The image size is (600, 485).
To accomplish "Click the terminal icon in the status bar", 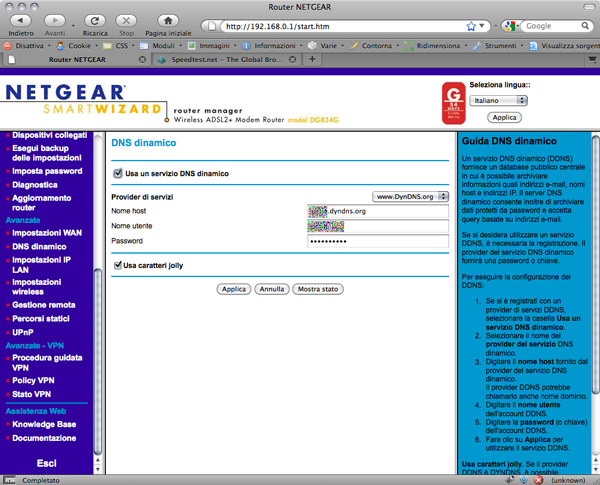I will [9, 480].
